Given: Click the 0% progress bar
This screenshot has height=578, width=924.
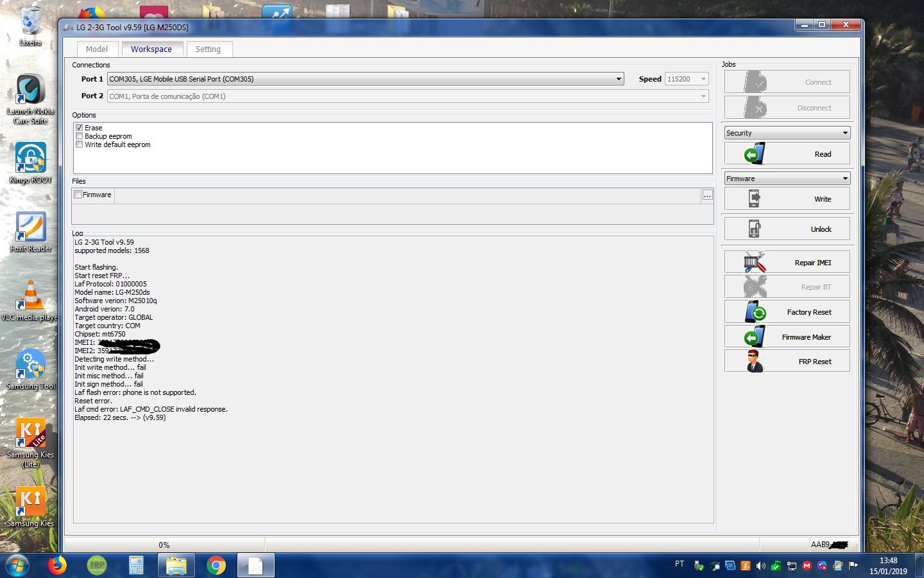Looking at the screenshot, I should (x=164, y=545).
